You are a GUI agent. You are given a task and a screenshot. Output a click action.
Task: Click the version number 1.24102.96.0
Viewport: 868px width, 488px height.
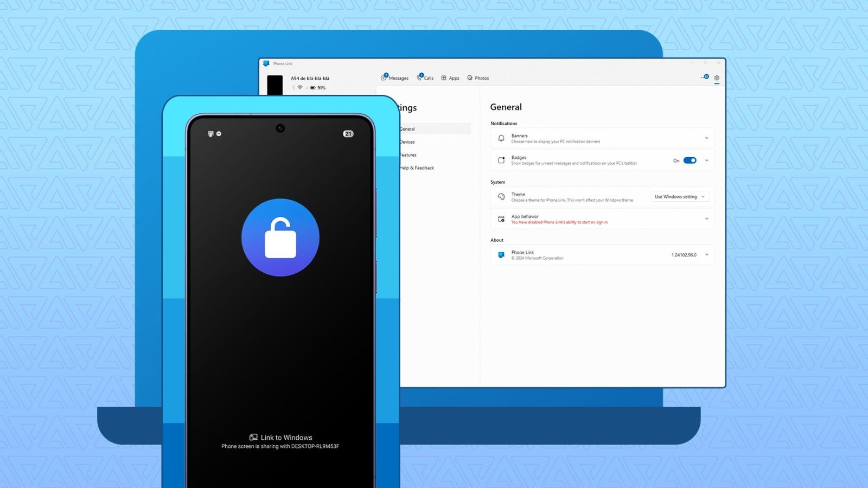684,255
